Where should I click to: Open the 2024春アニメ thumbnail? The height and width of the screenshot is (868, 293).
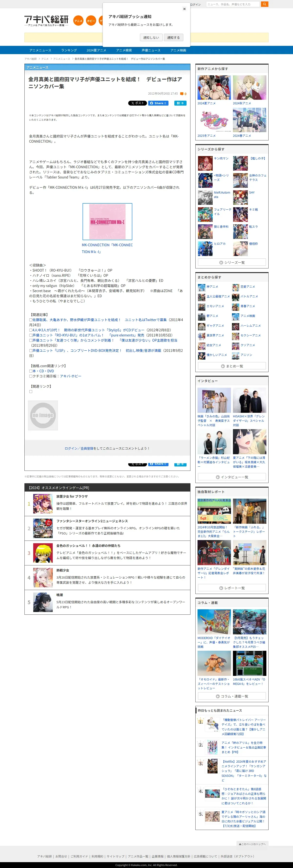250,120
